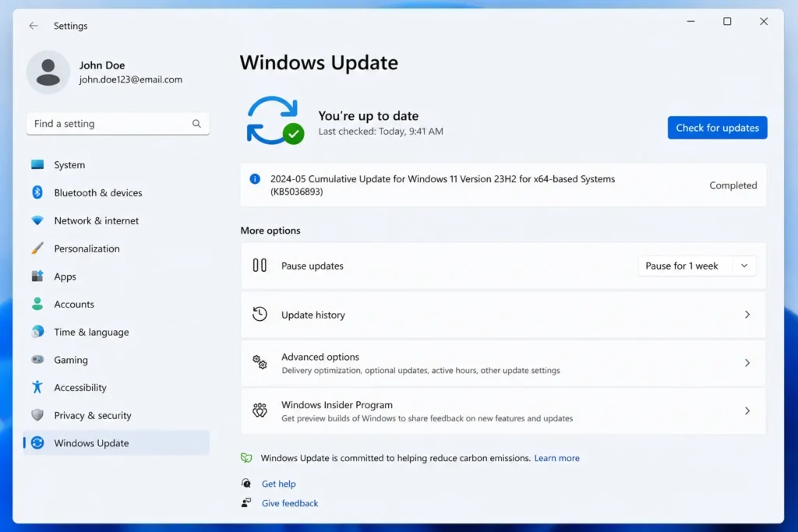Open Apps settings label
This screenshot has width=798, height=532.
[65, 277]
